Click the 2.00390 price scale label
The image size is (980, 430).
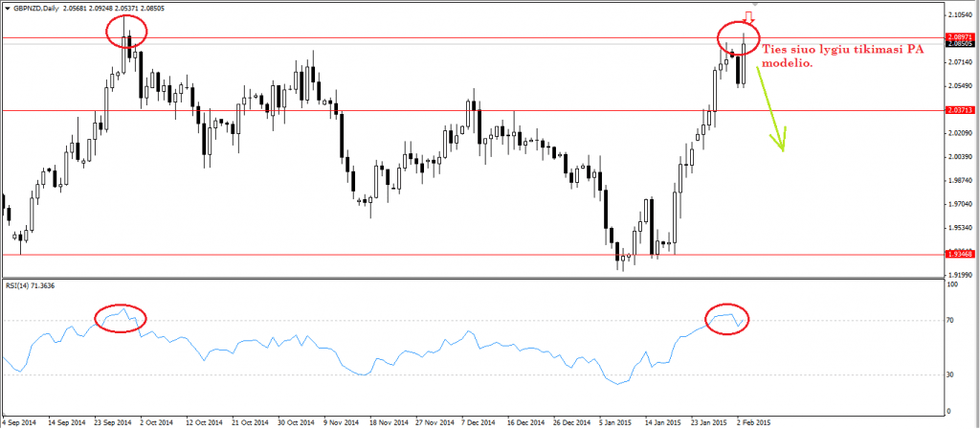(960, 156)
